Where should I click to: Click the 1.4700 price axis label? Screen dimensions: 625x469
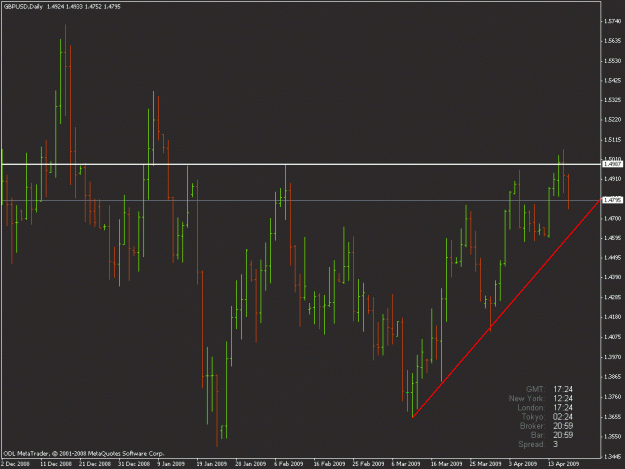(x=613, y=218)
